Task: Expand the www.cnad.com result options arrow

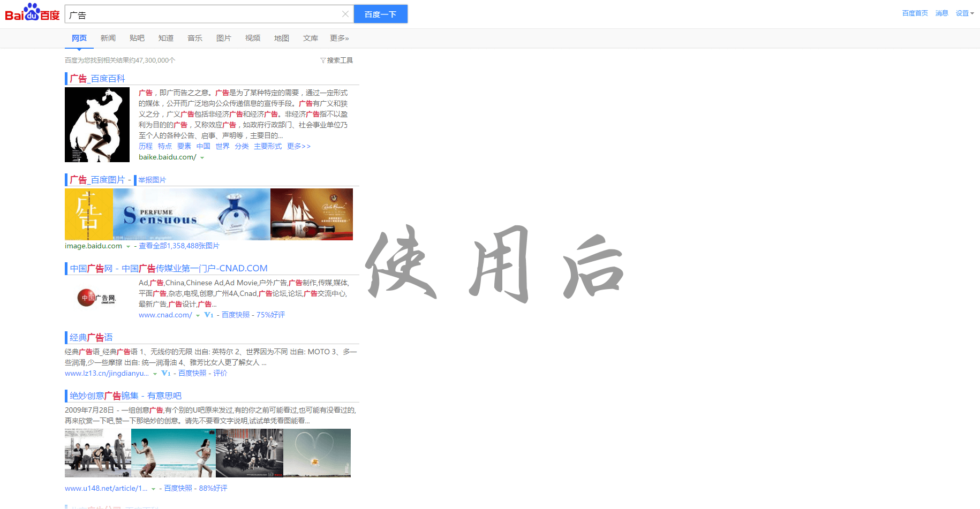Action: (x=198, y=315)
